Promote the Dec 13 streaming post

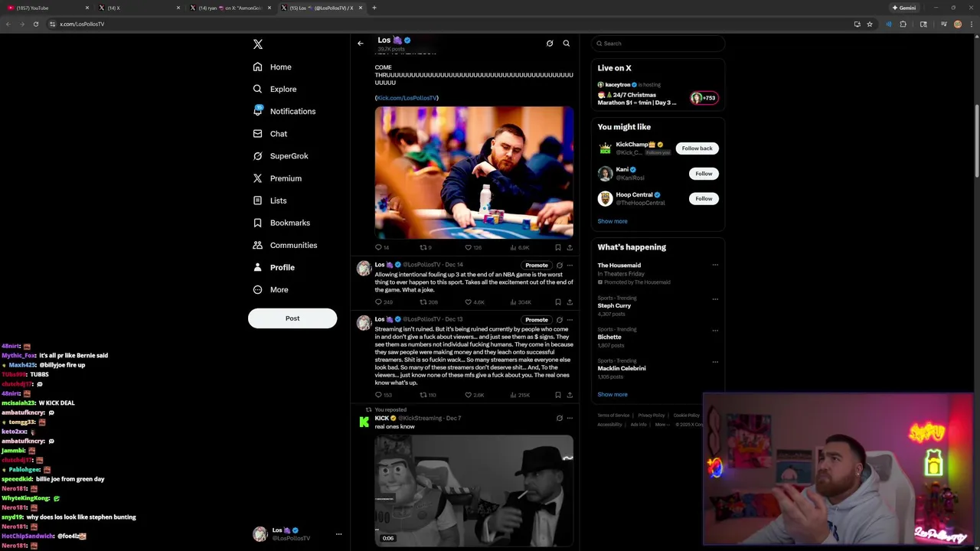pyautogui.click(x=537, y=320)
